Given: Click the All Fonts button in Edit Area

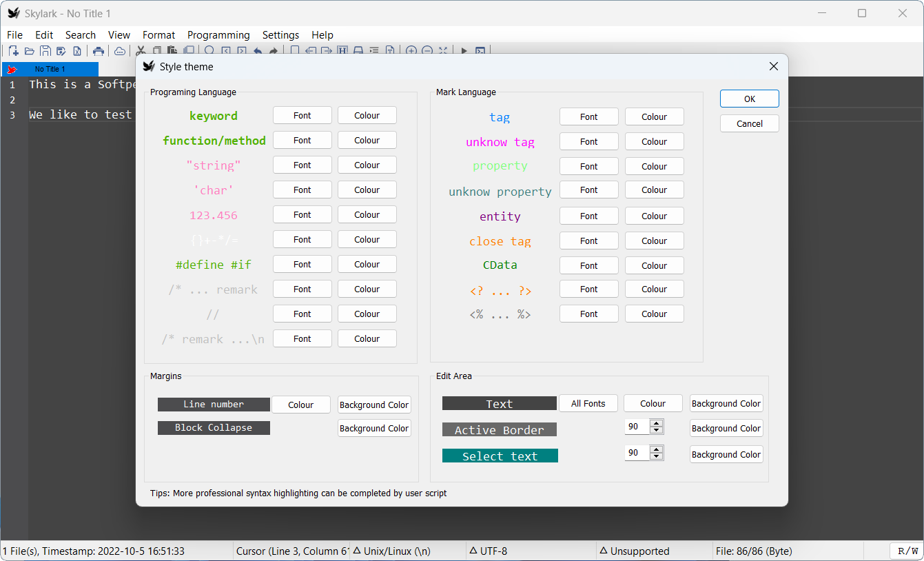Looking at the screenshot, I should click(x=588, y=403).
